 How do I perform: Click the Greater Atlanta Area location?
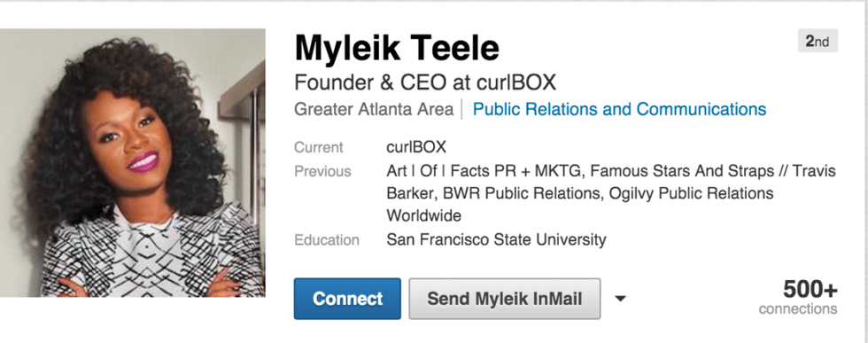pos(374,109)
